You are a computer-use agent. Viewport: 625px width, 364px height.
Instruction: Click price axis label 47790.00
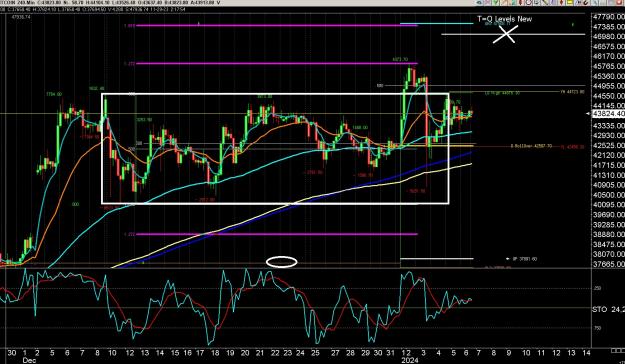point(609,17)
